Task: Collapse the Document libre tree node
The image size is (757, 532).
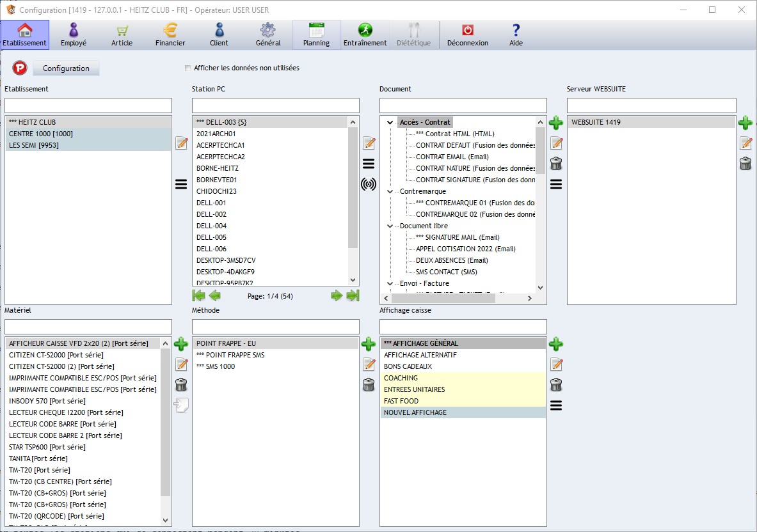Action: pos(390,226)
